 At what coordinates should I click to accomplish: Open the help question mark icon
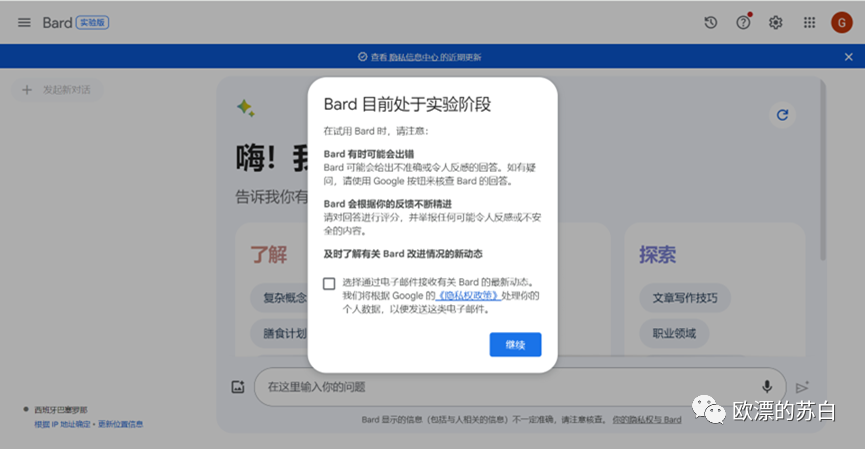tap(743, 22)
